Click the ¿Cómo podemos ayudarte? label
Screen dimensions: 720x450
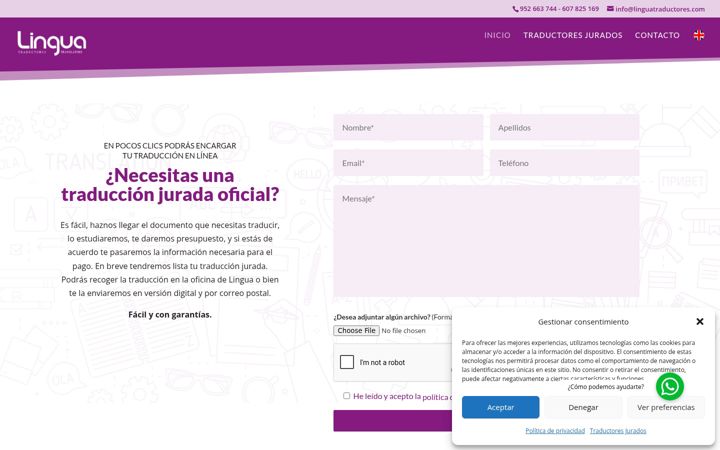point(606,387)
